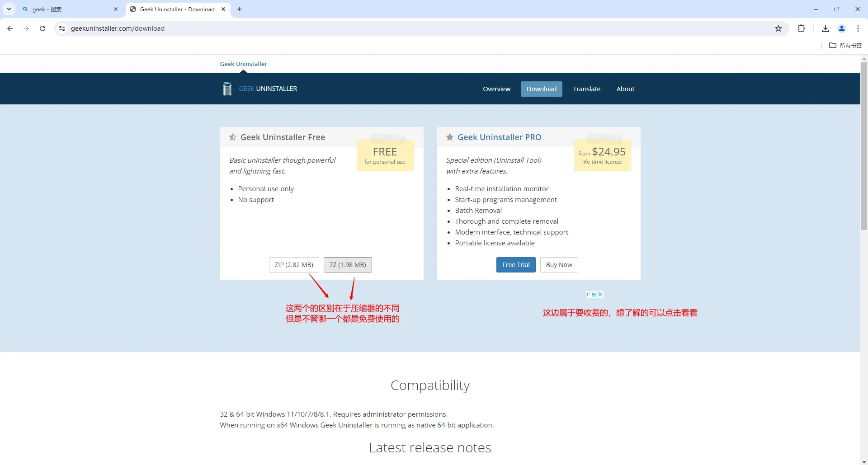
Task: Open site information icon in address bar
Action: point(62,28)
